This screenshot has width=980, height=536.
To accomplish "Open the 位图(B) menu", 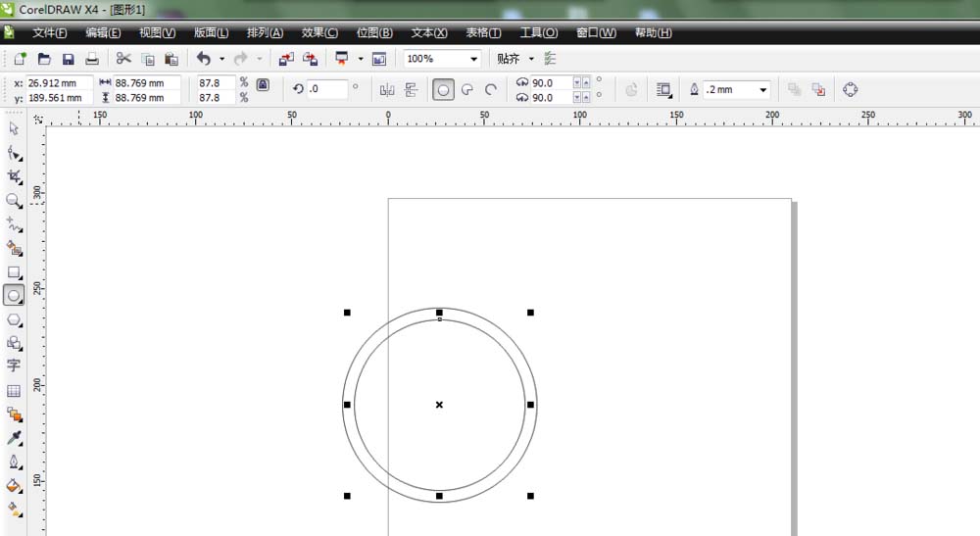I will tap(374, 33).
